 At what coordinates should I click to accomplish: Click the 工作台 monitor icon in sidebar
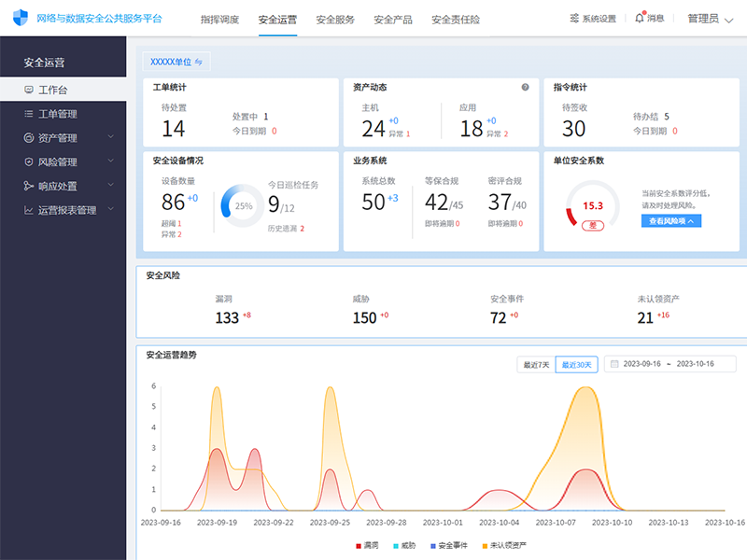click(x=29, y=90)
